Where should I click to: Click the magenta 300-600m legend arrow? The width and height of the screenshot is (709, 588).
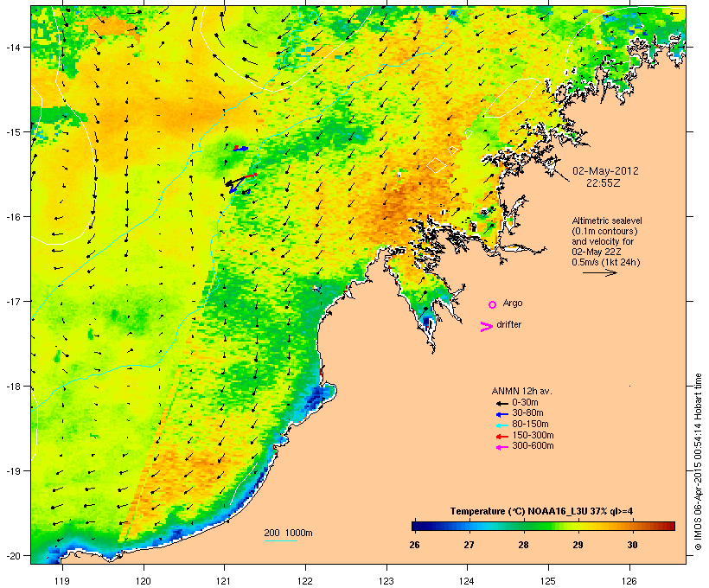coord(501,447)
